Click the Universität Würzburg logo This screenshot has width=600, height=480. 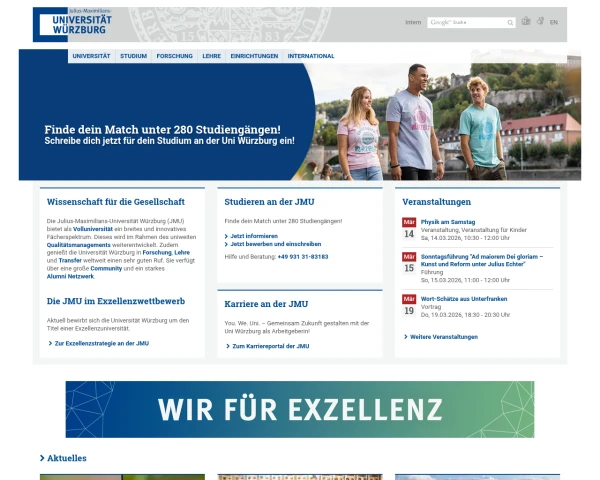click(73, 24)
